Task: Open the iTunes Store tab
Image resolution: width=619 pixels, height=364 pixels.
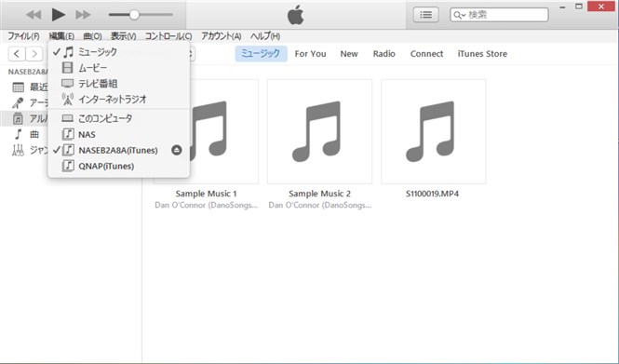Action: tap(482, 54)
